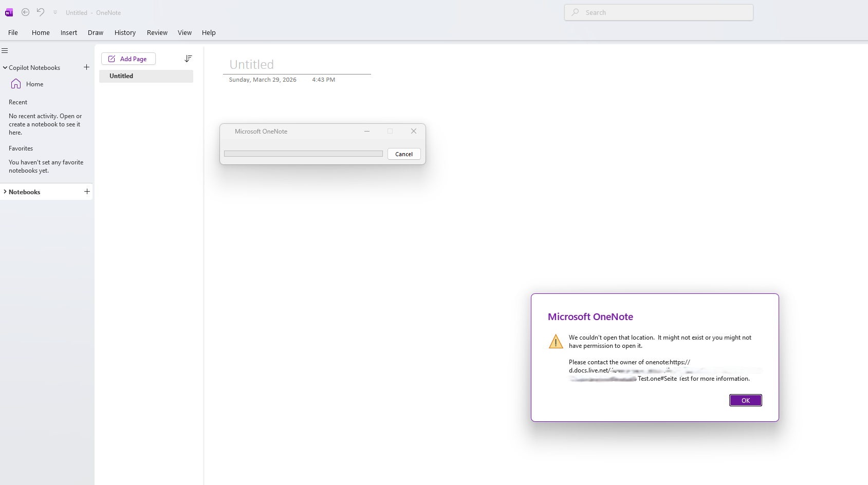Click the Favorites heading in sidebar

[21, 148]
